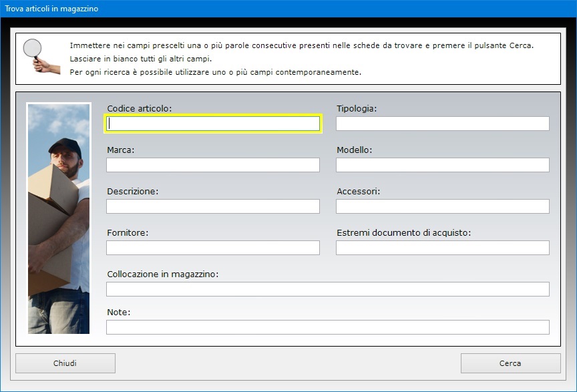Click Estremi documento di acquisto field
The height and width of the screenshot is (392, 577).
tap(443, 248)
